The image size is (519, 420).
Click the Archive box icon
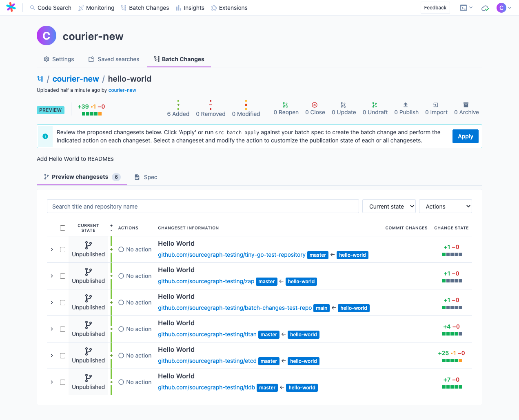(466, 105)
